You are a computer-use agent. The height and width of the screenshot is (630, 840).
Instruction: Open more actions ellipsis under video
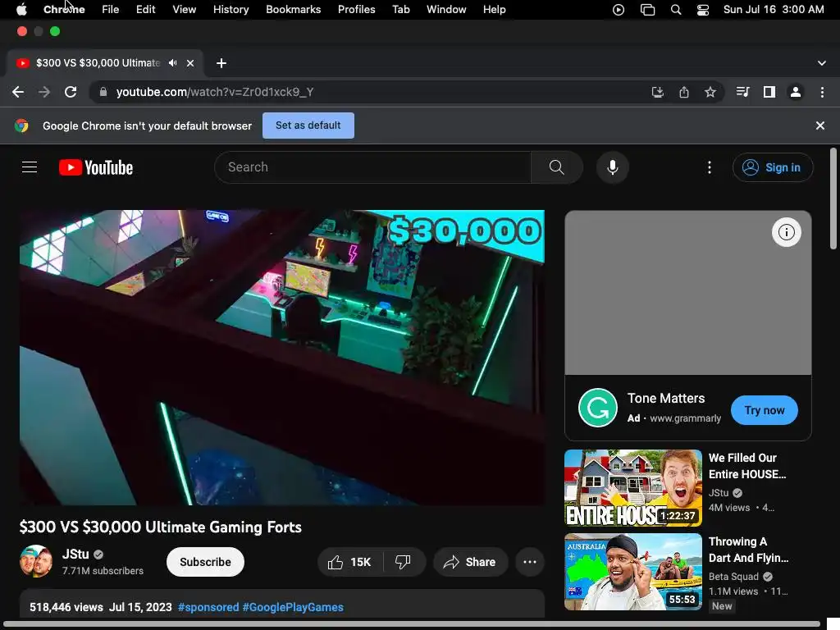tap(530, 562)
